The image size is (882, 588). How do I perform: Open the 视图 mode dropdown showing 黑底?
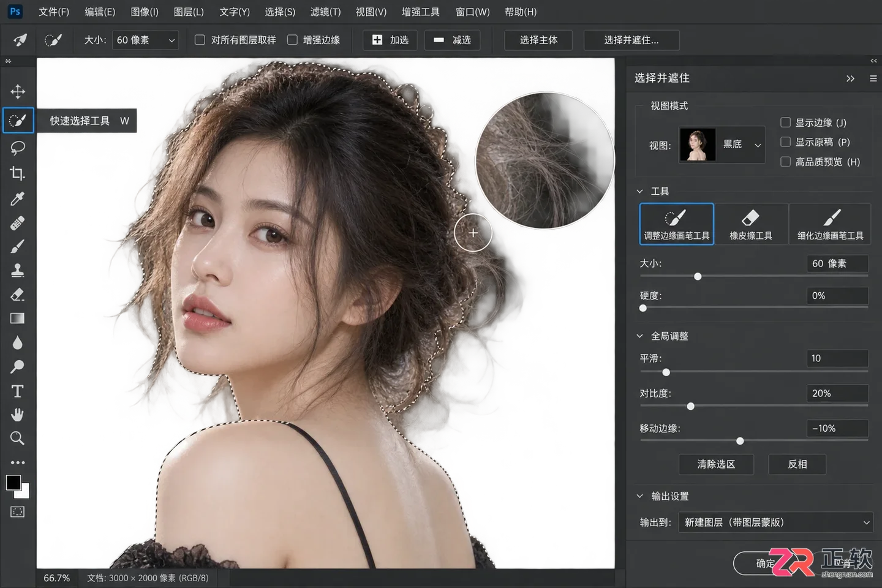(722, 145)
